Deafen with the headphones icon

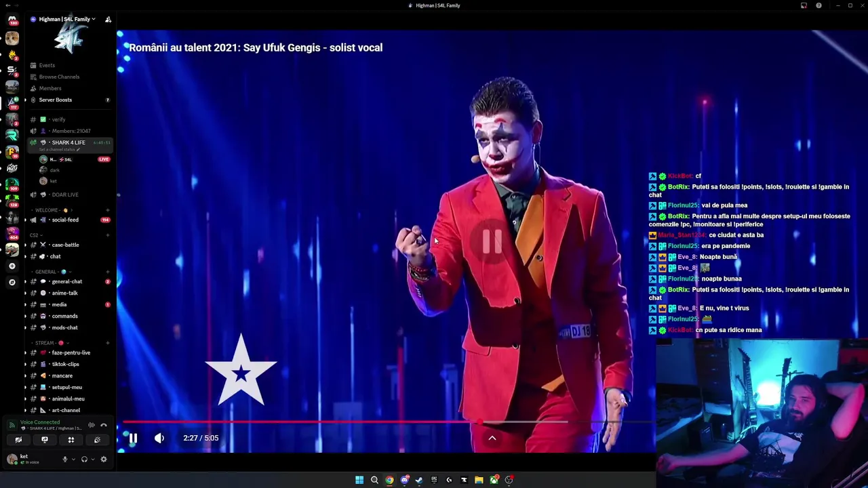click(x=84, y=459)
